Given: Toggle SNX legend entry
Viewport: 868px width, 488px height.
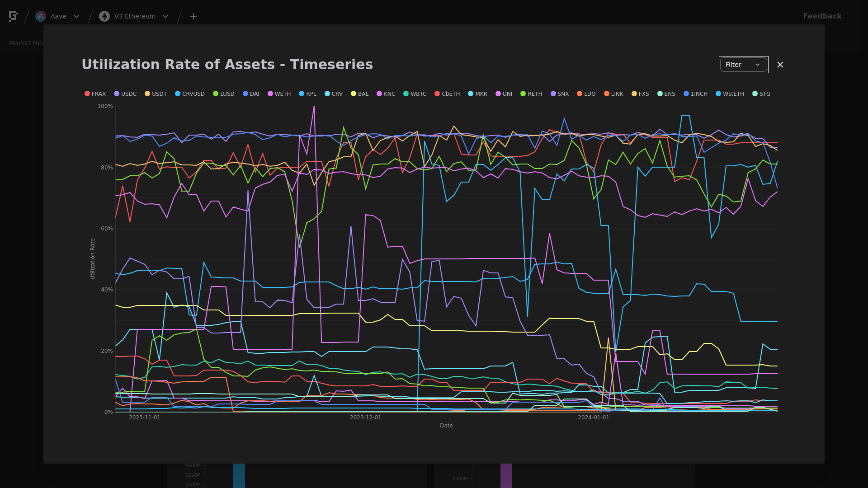Looking at the screenshot, I should click(560, 94).
